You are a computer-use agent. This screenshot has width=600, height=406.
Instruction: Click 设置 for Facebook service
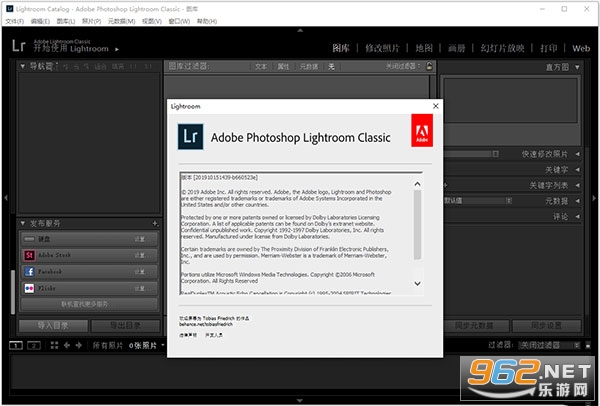tap(140, 272)
